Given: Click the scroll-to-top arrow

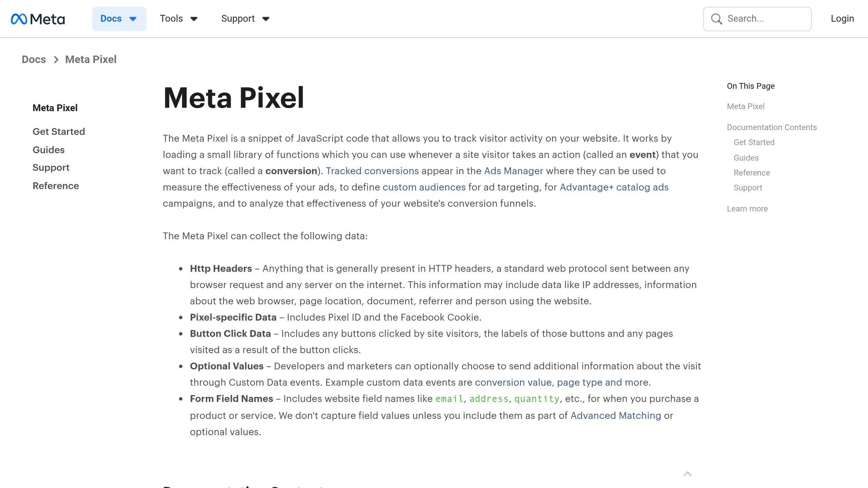Looking at the screenshot, I should click(687, 474).
